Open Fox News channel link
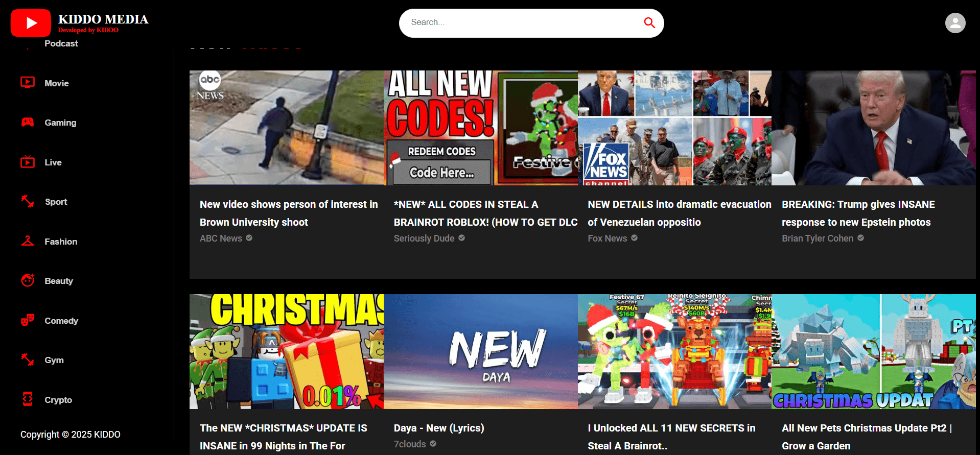Viewport: 980px width, 455px height. (608, 238)
